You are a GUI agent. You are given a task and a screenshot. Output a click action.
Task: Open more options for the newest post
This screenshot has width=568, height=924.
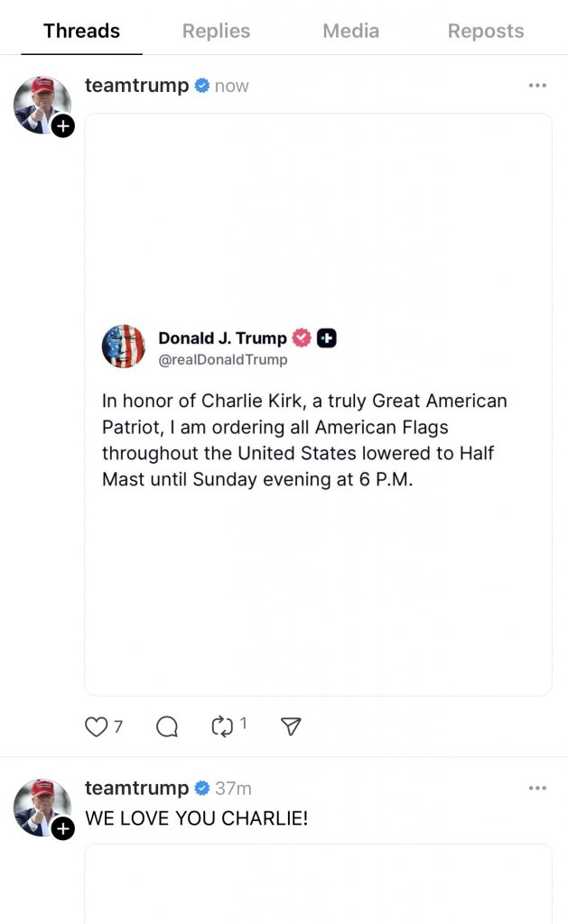point(537,86)
